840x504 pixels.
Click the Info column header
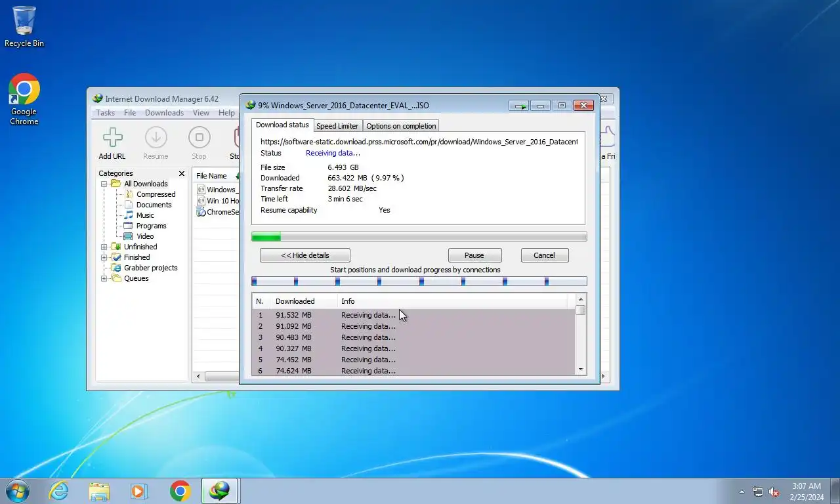[453, 301]
